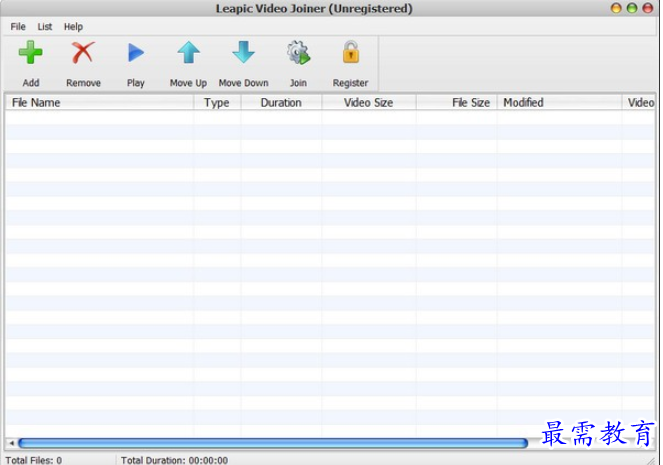Click the Join gear icon

coord(298,52)
